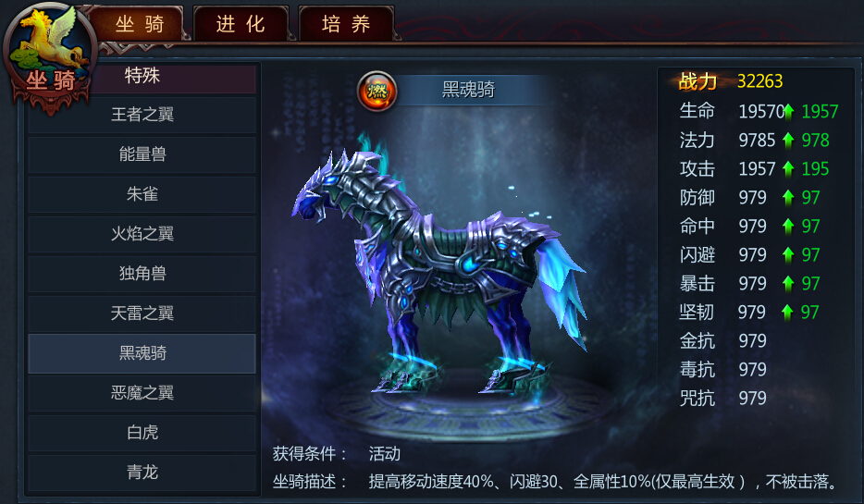Click the green arrow beside 攻击

(788, 168)
